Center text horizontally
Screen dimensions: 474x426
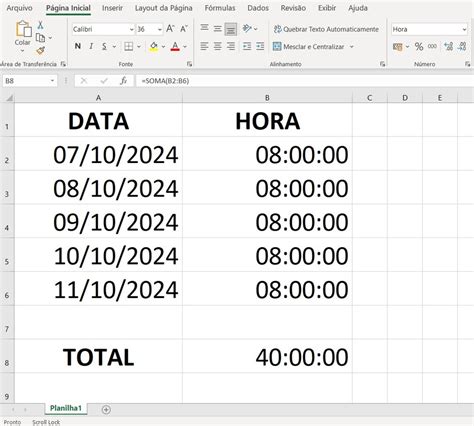217,46
